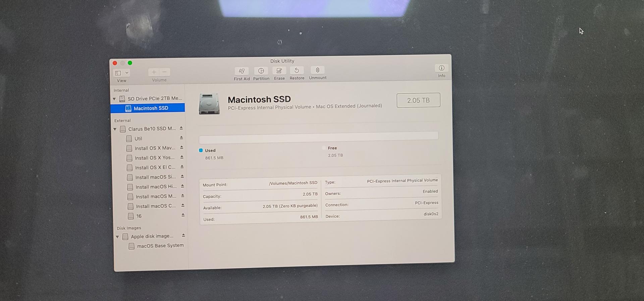Select macOS Base System volume
The image size is (644, 301).
point(156,246)
